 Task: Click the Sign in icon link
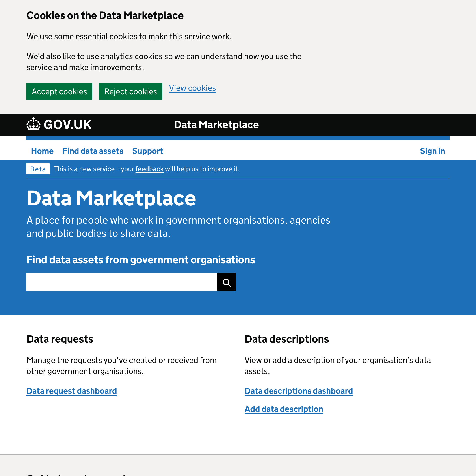click(x=432, y=151)
